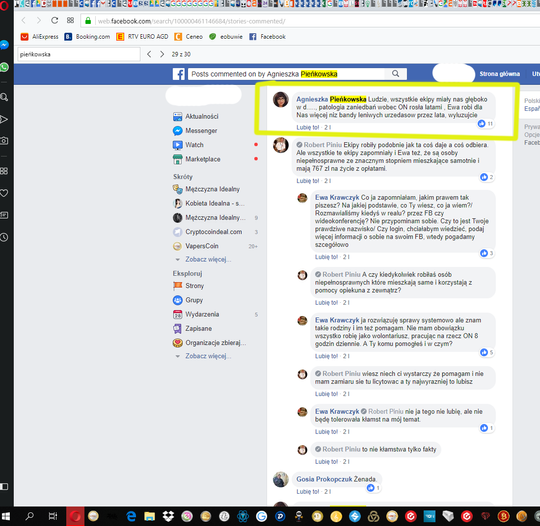
Task: Jump to next find-in-page match
Action: [x=162, y=54]
